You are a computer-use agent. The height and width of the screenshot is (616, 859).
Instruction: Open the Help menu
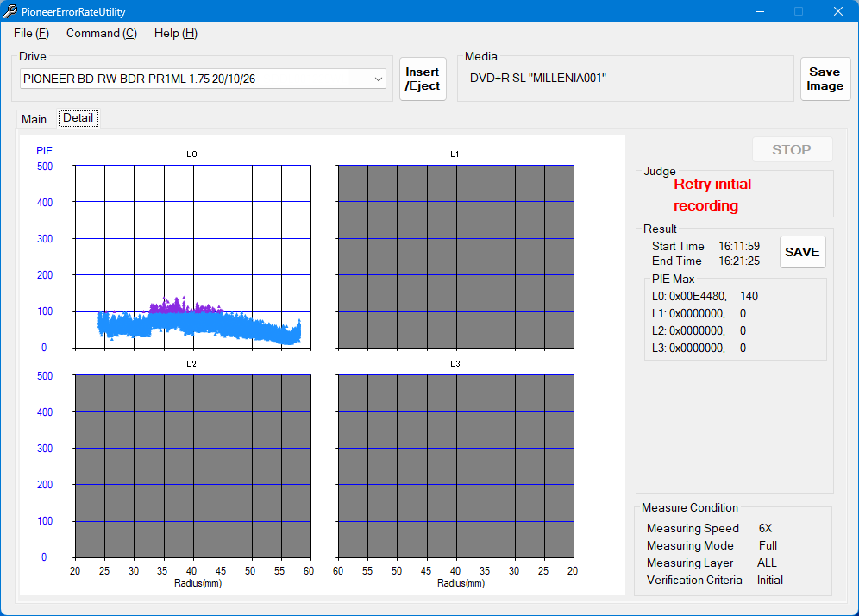pos(175,33)
